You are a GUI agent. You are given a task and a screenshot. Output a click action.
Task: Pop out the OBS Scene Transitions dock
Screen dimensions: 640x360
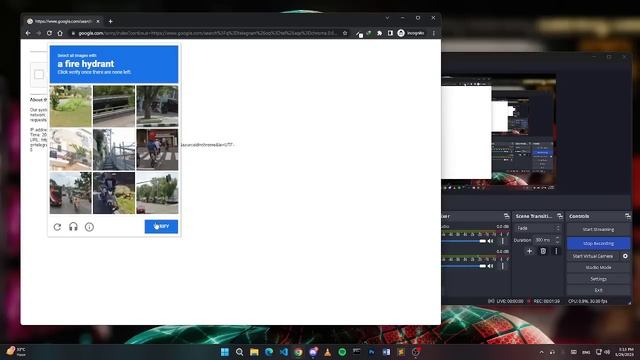(x=560, y=216)
